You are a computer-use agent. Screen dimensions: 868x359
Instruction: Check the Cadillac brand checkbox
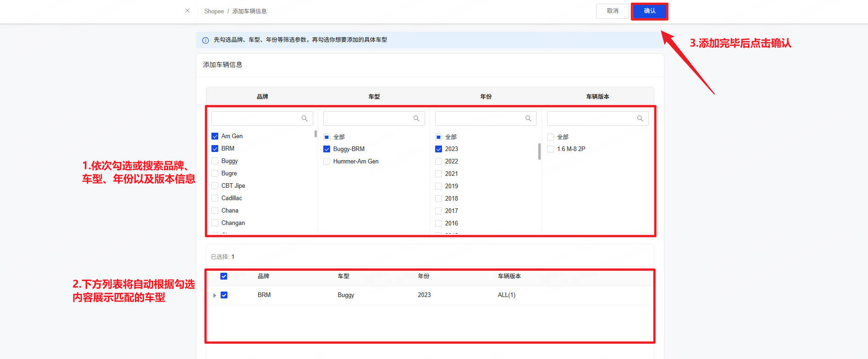[215, 198]
